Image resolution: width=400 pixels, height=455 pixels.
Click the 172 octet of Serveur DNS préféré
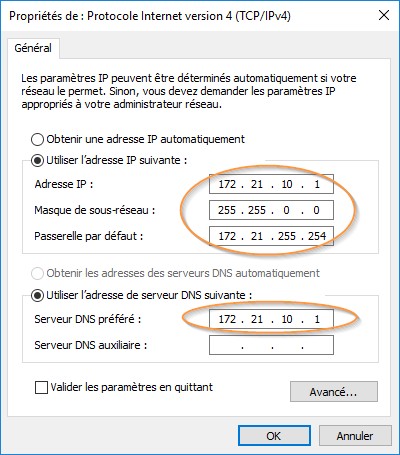tap(227, 319)
